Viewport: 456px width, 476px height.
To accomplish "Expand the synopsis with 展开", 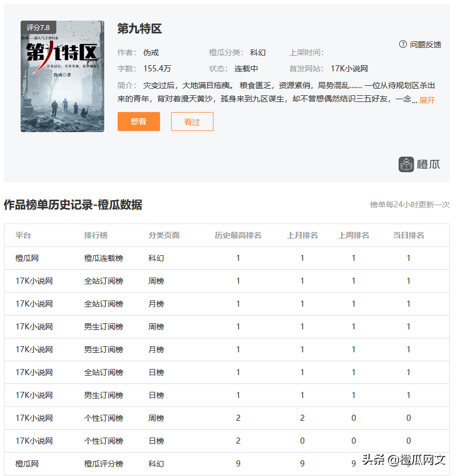I will pyautogui.click(x=427, y=100).
